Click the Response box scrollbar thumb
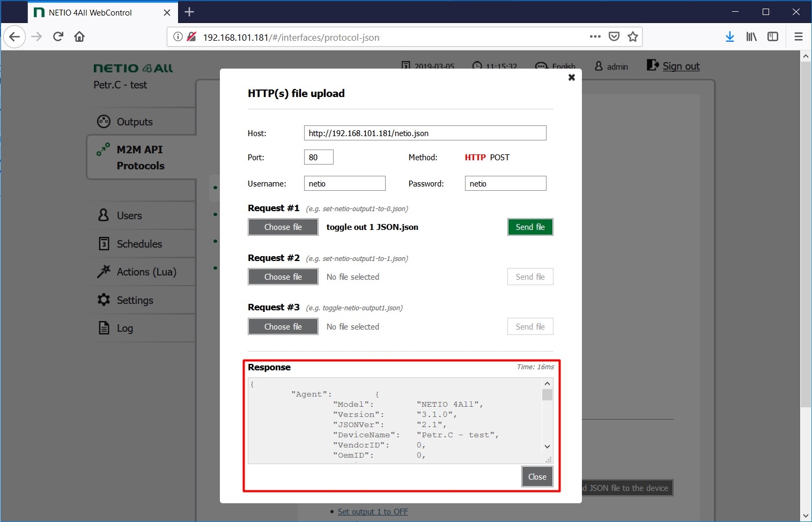This screenshot has height=522, width=812. tap(547, 395)
